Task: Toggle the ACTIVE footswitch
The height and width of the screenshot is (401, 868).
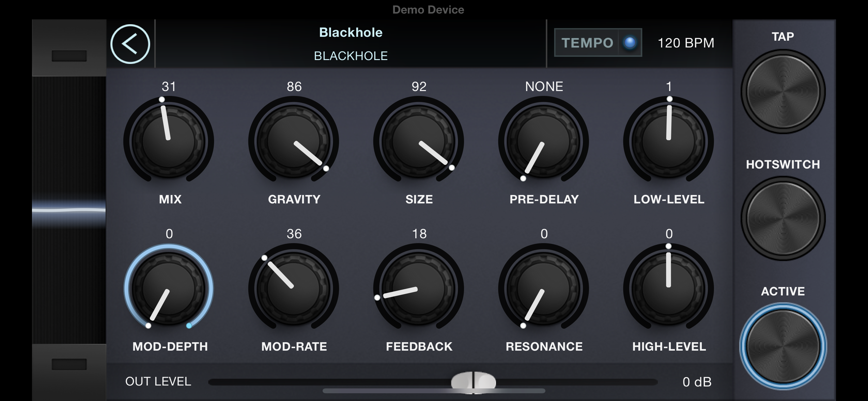Action: [783, 346]
